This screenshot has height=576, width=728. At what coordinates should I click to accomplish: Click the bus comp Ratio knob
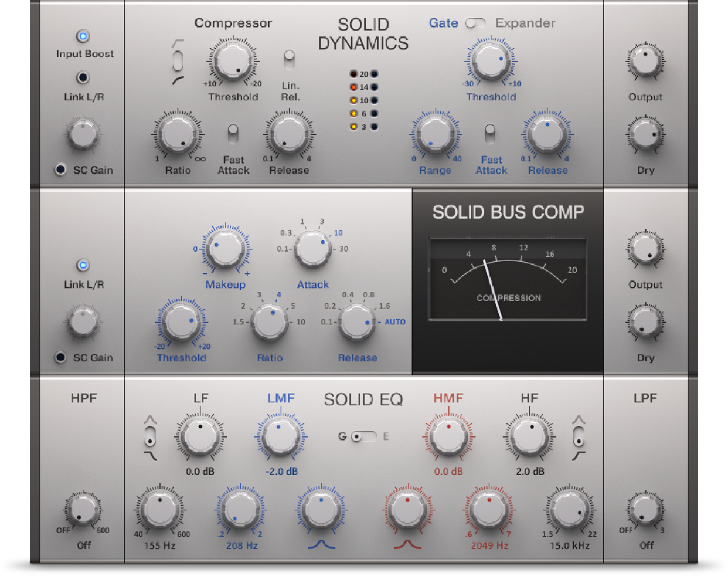[270, 321]
